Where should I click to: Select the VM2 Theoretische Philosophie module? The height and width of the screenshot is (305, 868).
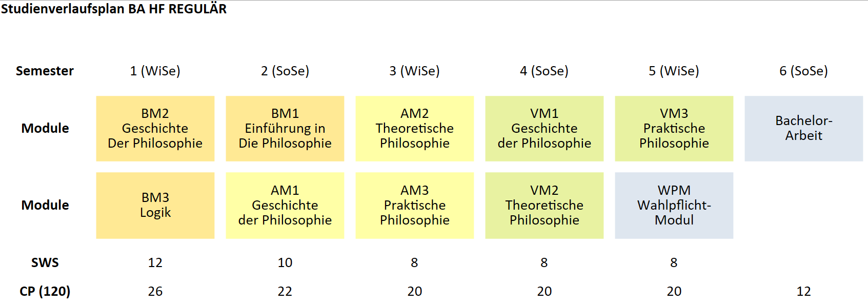(544, 205)
